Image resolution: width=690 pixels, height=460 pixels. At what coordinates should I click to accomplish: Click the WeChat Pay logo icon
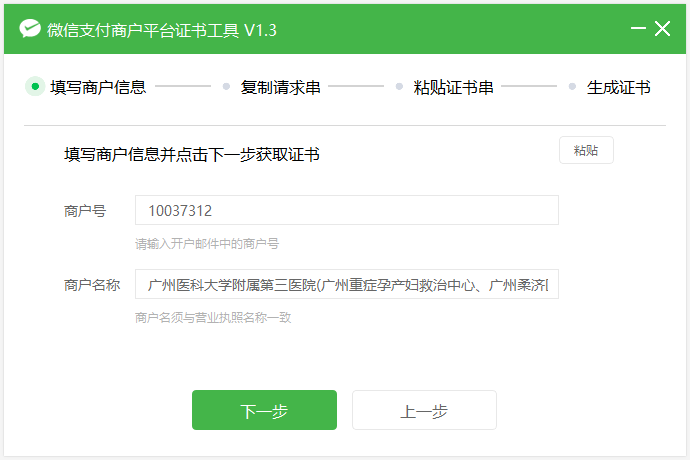29,29
